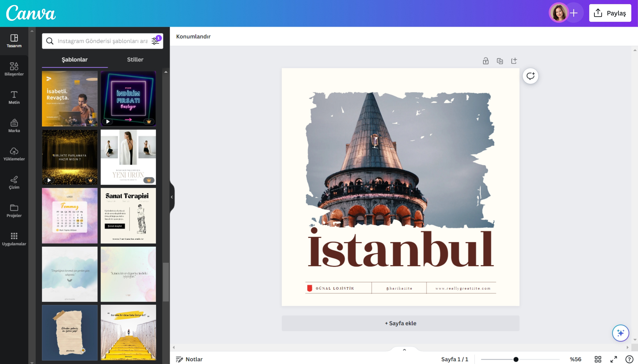Open the help question mark button

629,359
